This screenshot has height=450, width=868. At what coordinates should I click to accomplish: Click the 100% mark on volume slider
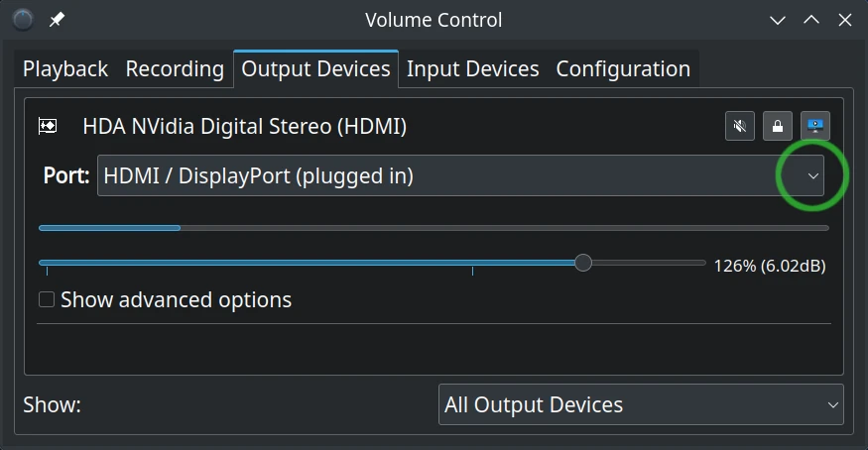[x=472, y=271]
